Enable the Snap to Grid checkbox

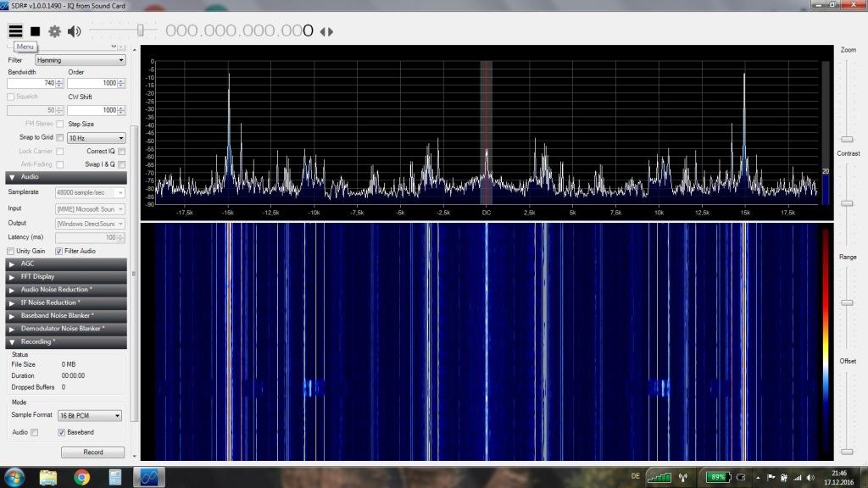coord(59,137)
